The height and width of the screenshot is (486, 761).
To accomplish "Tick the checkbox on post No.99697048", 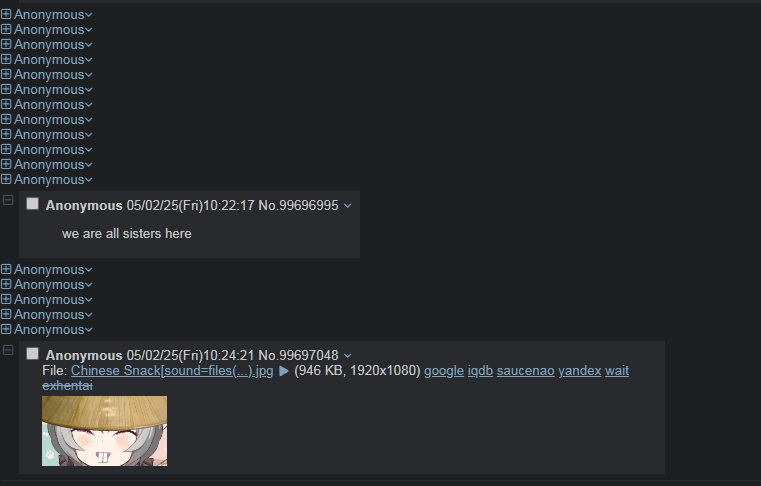I will pyautogui.click(x=33, y=354).
